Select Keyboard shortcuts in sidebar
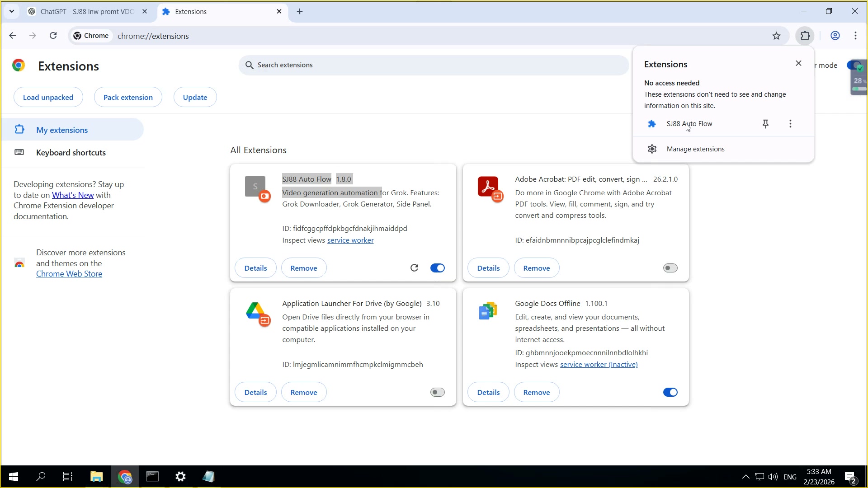868x488 pixels. pos(71,153)
